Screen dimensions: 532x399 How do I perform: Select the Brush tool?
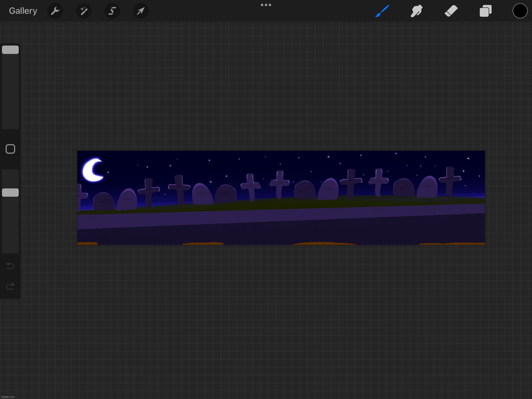click(x=382, y=11)
